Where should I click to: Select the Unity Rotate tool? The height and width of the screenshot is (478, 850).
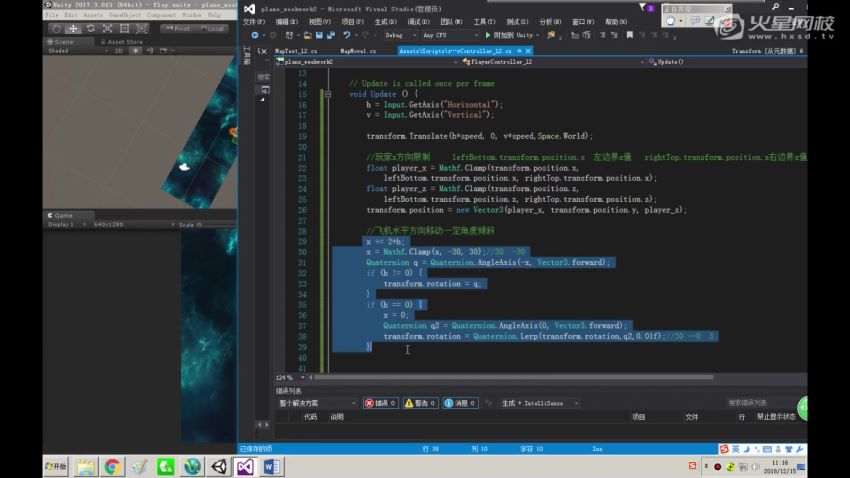(90, 28)
